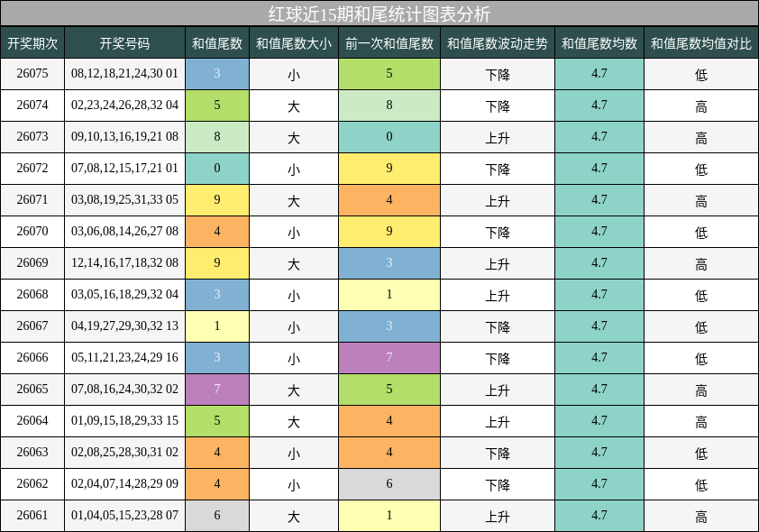
Task: Select purple 和值尾数 cell 7 in row 26065
Action: point(217,390)
